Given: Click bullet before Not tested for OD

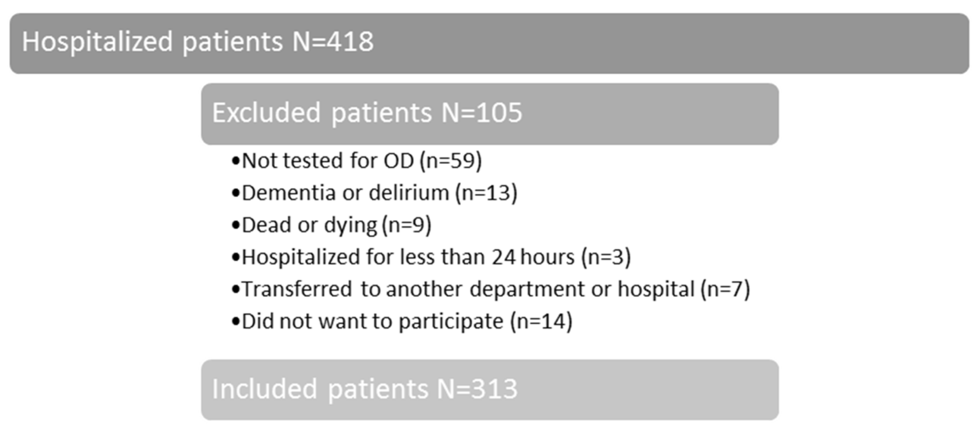Looking at the screenshot, I should pyautogui.click(x=236, y=162).
